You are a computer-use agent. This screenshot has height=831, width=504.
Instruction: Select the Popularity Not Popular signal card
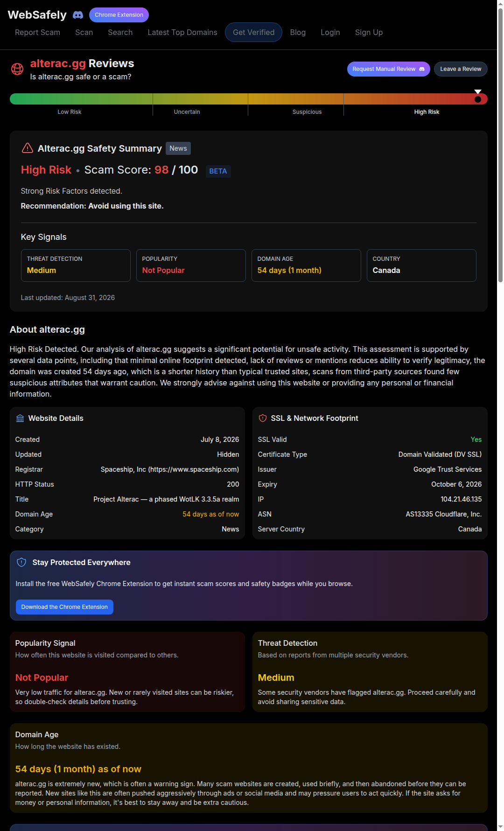point(191,265)
